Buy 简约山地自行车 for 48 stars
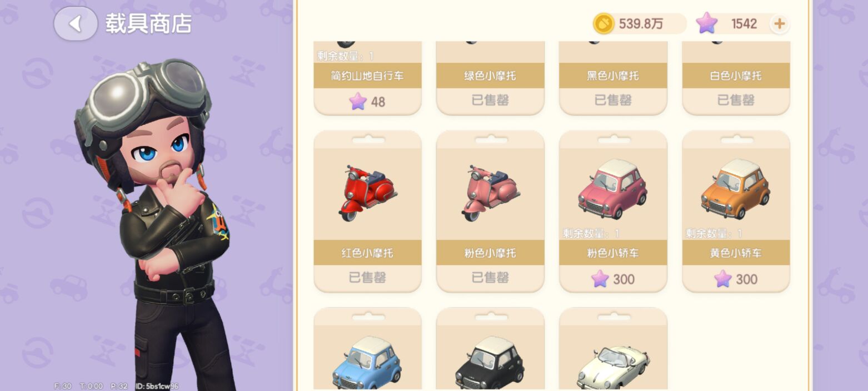The width and height of the screenshot is (868, 391). (x=367, y=101)
